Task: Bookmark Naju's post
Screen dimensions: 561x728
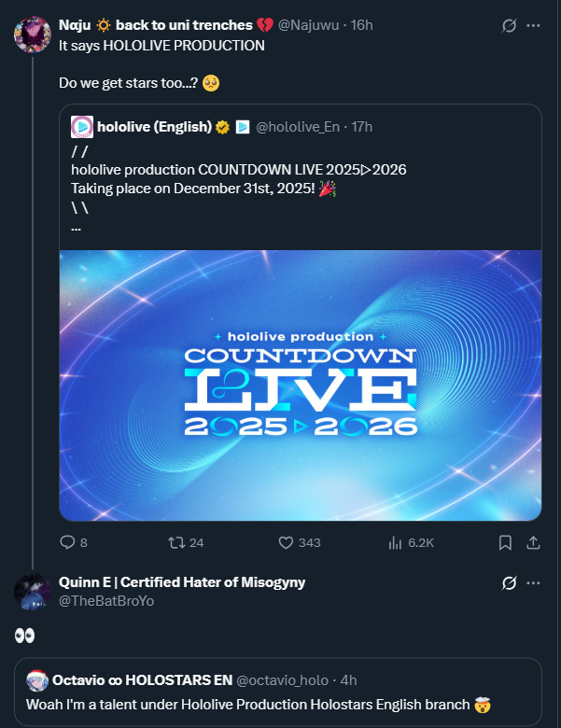Action: pos(505,542)
